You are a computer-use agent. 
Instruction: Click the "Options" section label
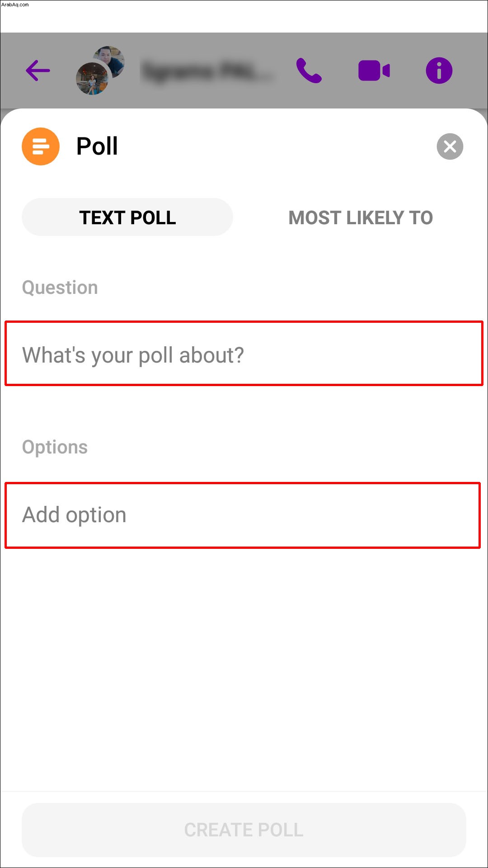click(x=55, y=447)
